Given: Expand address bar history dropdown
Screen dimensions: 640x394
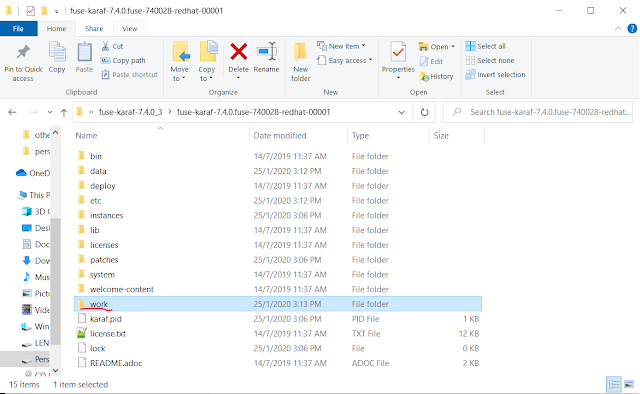Looking at the screenshot, I should click(x=402, y=112).
